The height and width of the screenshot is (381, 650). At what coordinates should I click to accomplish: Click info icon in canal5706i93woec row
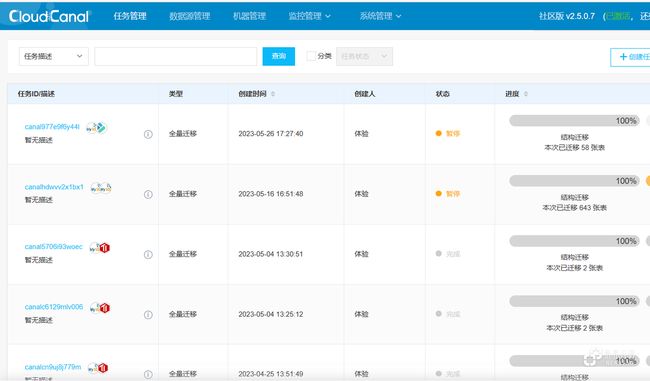(148, 254)
